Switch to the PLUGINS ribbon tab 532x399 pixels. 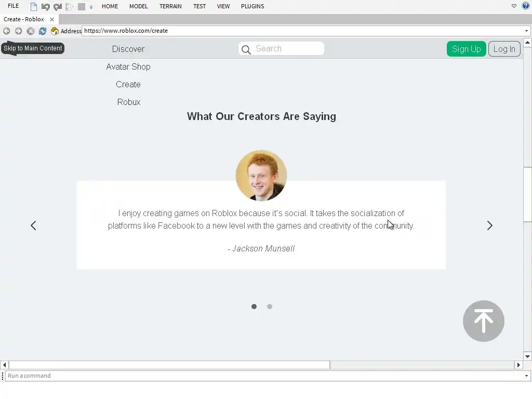pos(252,6)
